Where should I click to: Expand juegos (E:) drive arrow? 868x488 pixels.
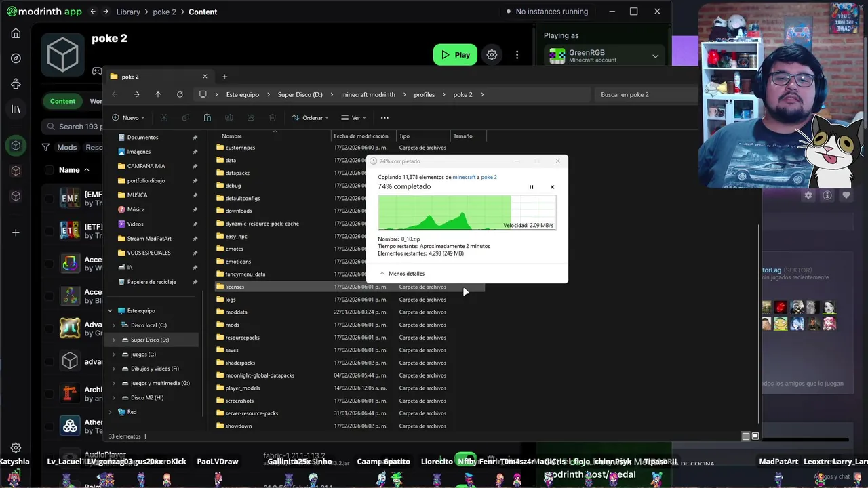(x=113, y=354)
